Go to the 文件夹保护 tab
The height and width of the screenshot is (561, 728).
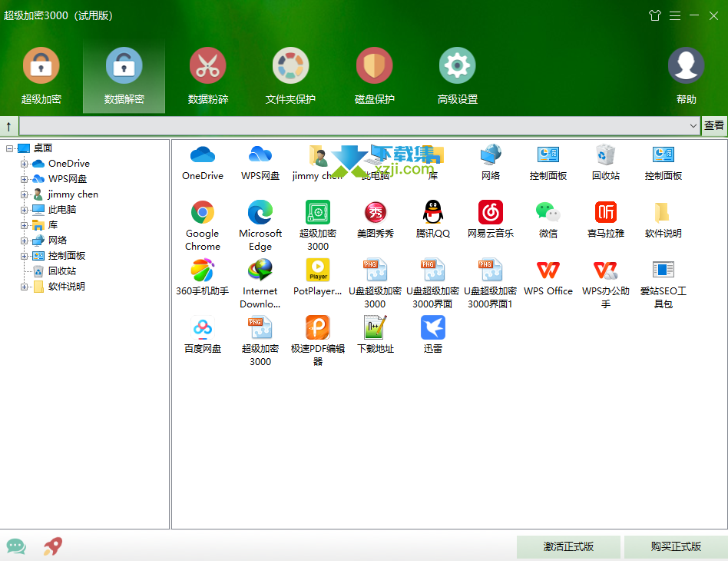tap(290, 76)
